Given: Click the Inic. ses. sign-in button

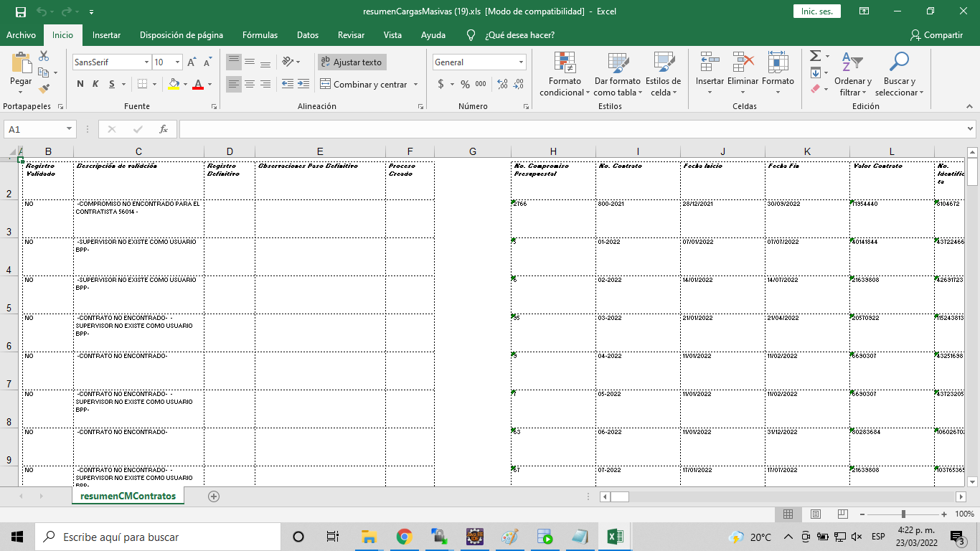Looking at the screenshot, I should [816, 11].
